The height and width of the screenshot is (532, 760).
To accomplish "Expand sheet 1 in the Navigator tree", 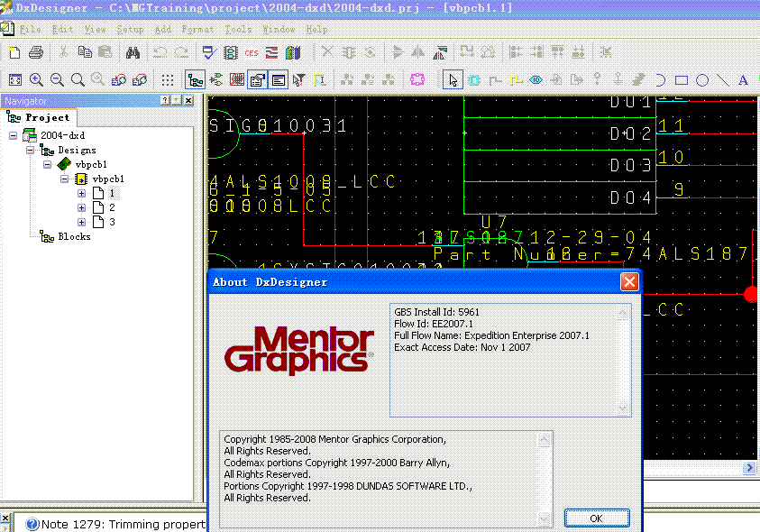I will tap(82, 193).
